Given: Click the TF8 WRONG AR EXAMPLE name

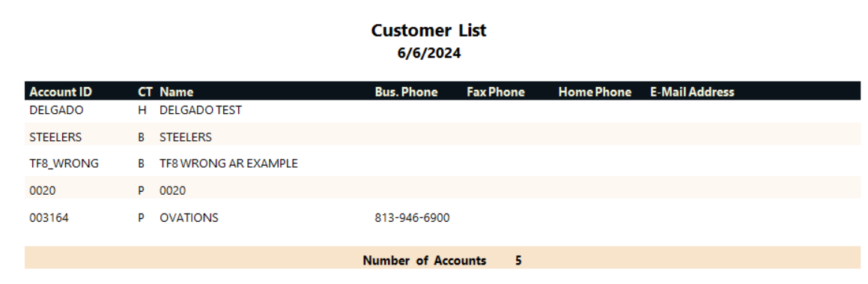Looking at the screenshot, I should tap(228, 164).
